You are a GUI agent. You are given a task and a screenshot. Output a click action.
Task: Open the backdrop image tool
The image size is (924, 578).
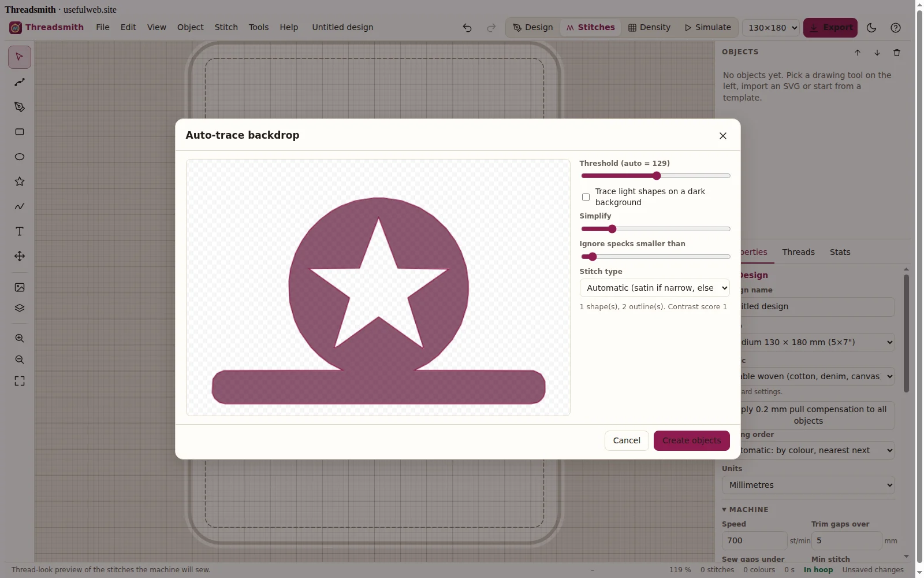click(x=20, y=287)
